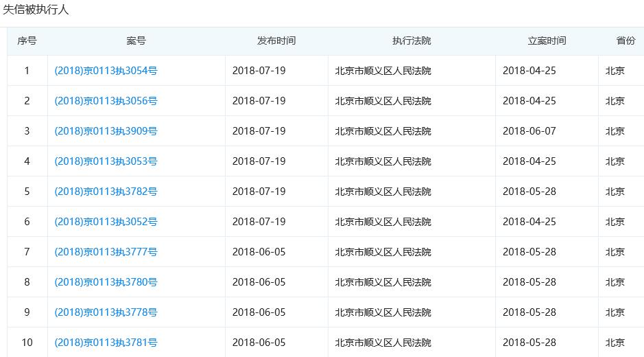Image resolution: width=644 pixels, height=357 pixels.
Task: Click court name 北京市顺义区人民法院 in row 4
Action: tap(383, 161)
